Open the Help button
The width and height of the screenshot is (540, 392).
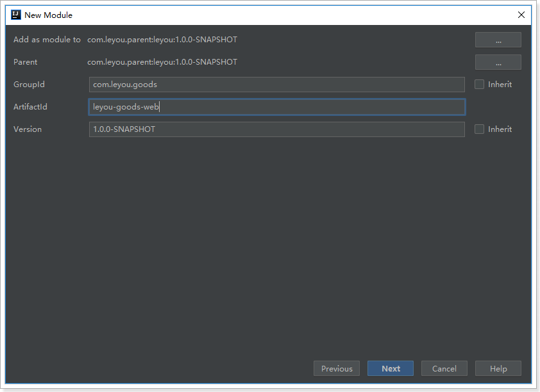pos(498,368)
